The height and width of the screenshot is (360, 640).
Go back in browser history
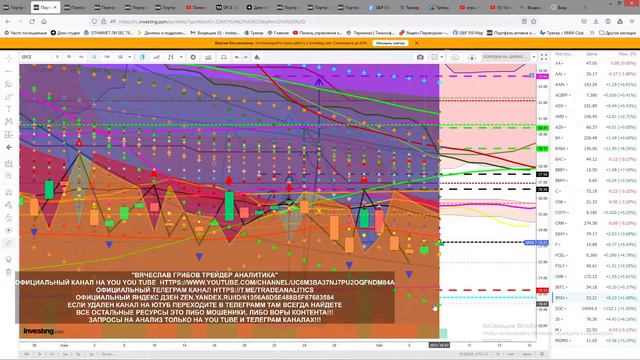coord(8,22)
